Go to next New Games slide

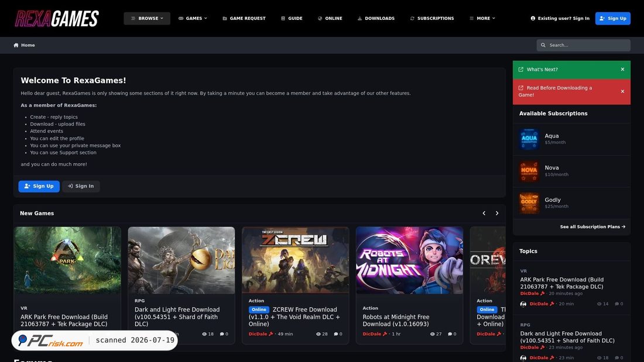click(497, 213)
